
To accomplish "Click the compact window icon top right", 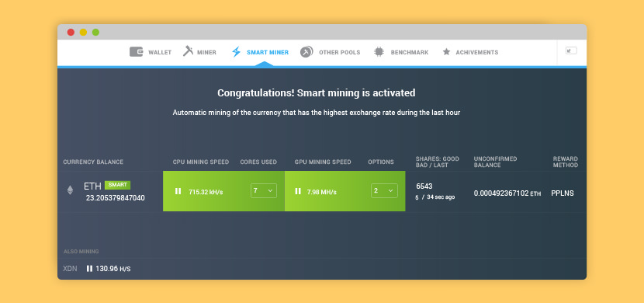I will (571, 50).
